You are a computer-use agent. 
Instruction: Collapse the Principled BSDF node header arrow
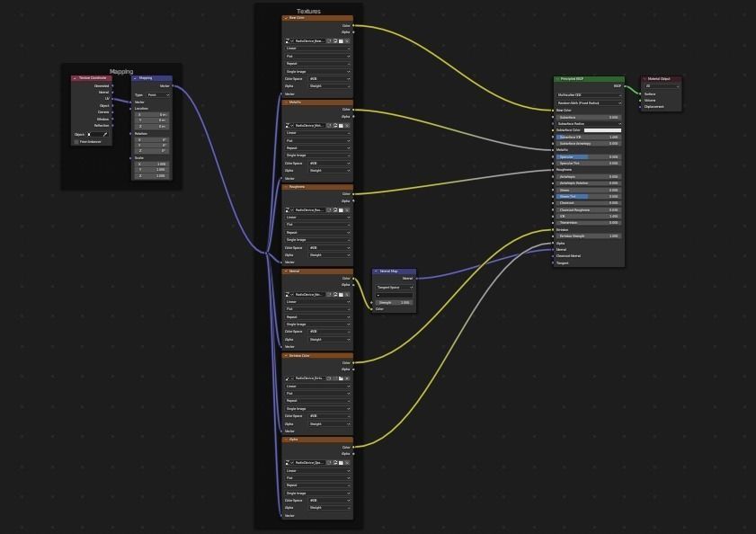557,78
